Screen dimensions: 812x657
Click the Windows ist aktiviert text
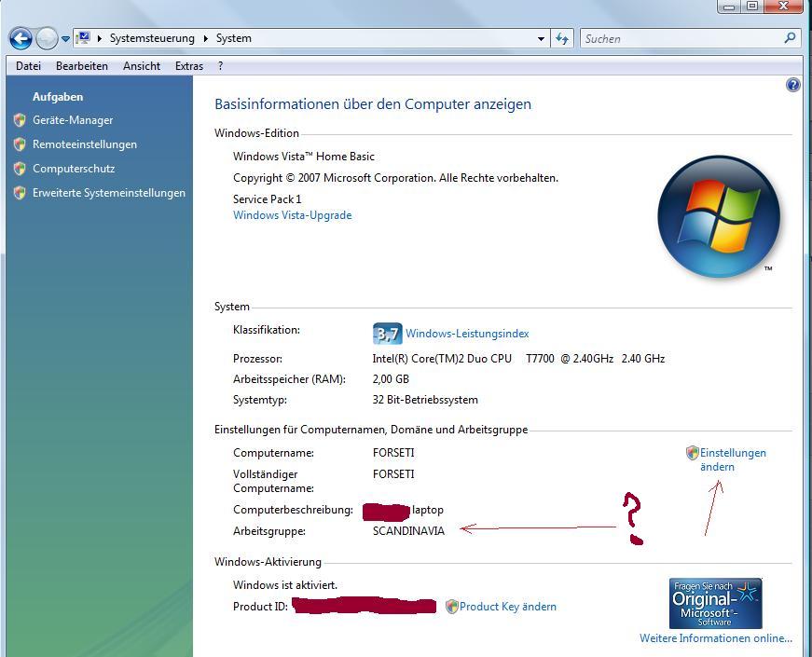click(285, 585)
